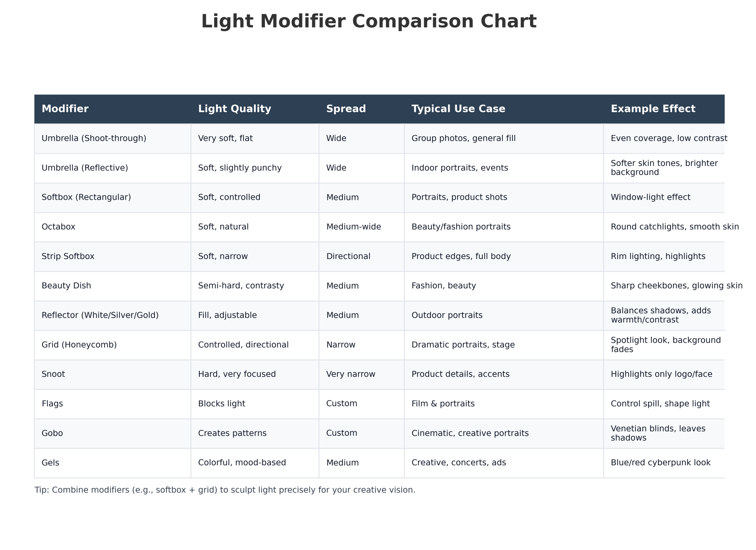Viewport: 756px width, 550px height.
Task: Click the Beauty Dish cell
Action: tap(66, 286)
